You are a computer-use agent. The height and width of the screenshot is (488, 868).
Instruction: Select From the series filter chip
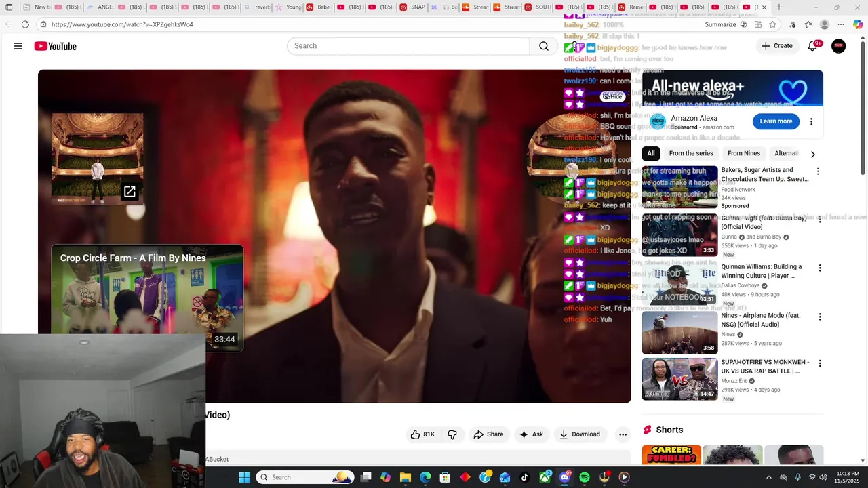(x=691, y=153)
